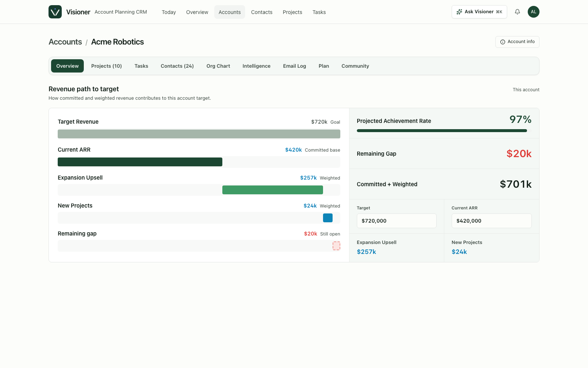Viewport: 588px width, 368px height.
Task: Click the red $20k Remaining Gap figure
Action: [519, 153]
